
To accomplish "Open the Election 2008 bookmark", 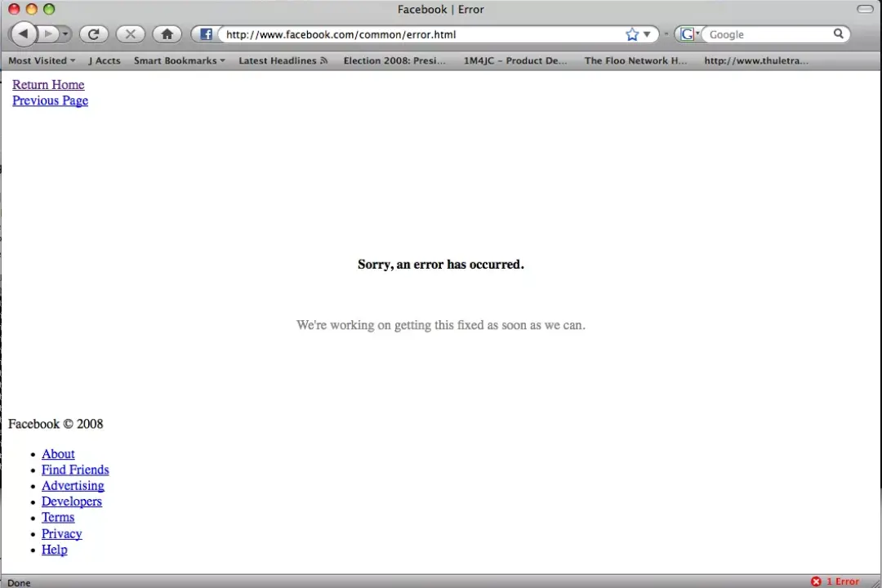I will click(x=394, y=60).
